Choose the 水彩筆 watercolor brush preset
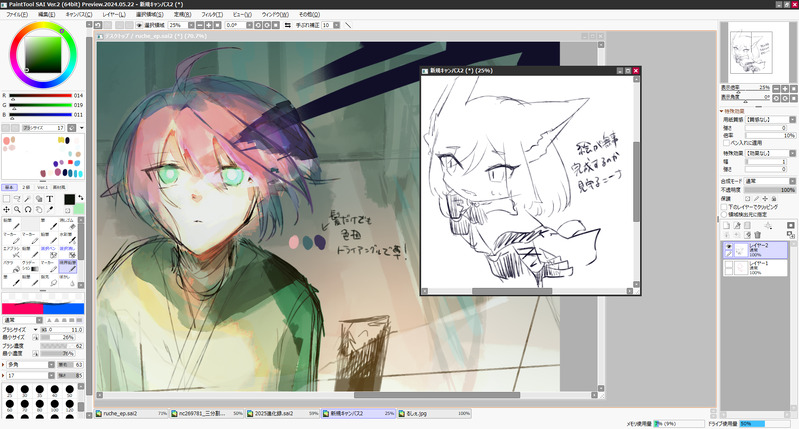Image resolution: width=799 pixels, height=429 pixels. coord(68,238)
